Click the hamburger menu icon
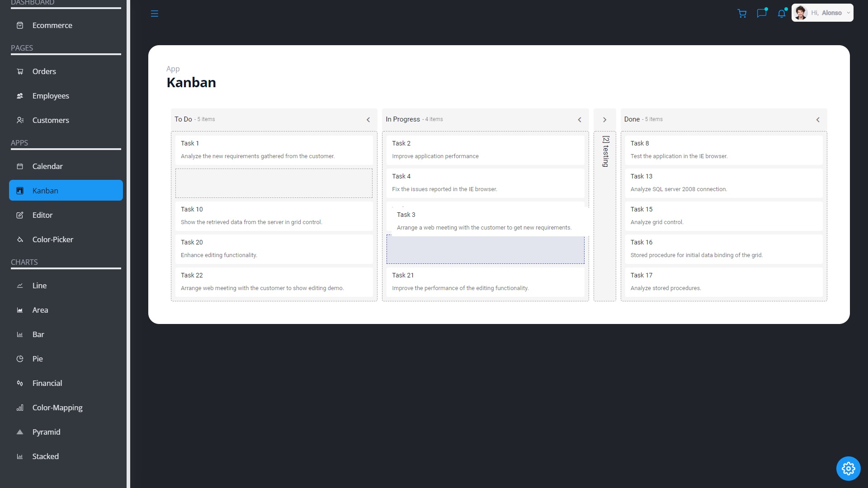 [x=154, y=14]
